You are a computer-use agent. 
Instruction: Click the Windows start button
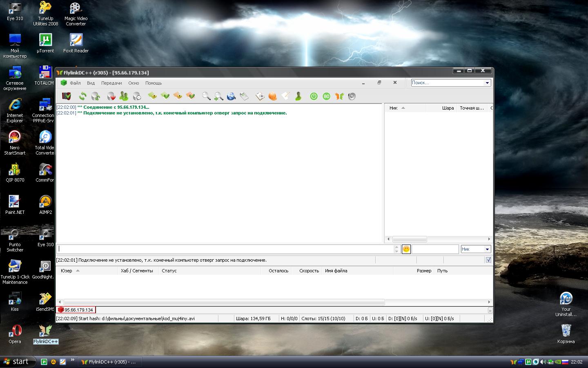16,361
